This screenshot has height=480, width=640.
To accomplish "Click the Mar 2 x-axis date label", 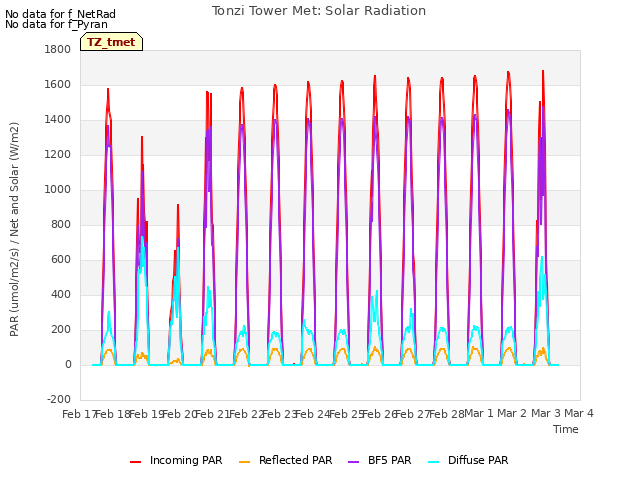I will 512,413.
